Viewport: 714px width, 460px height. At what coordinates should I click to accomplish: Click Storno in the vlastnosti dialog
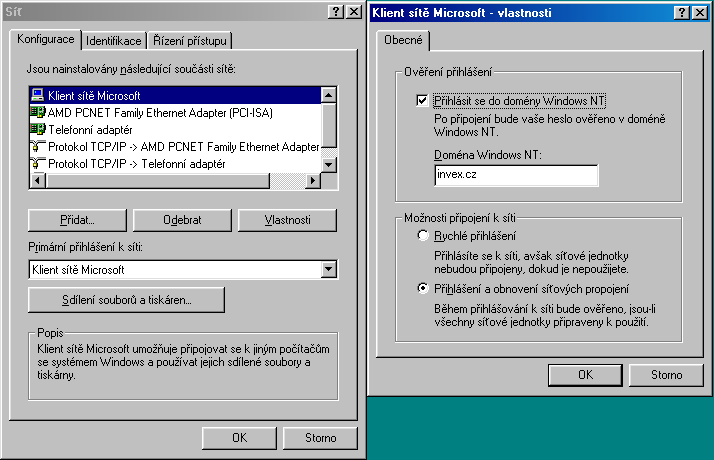pyautogui.click(x=666, y=375)
